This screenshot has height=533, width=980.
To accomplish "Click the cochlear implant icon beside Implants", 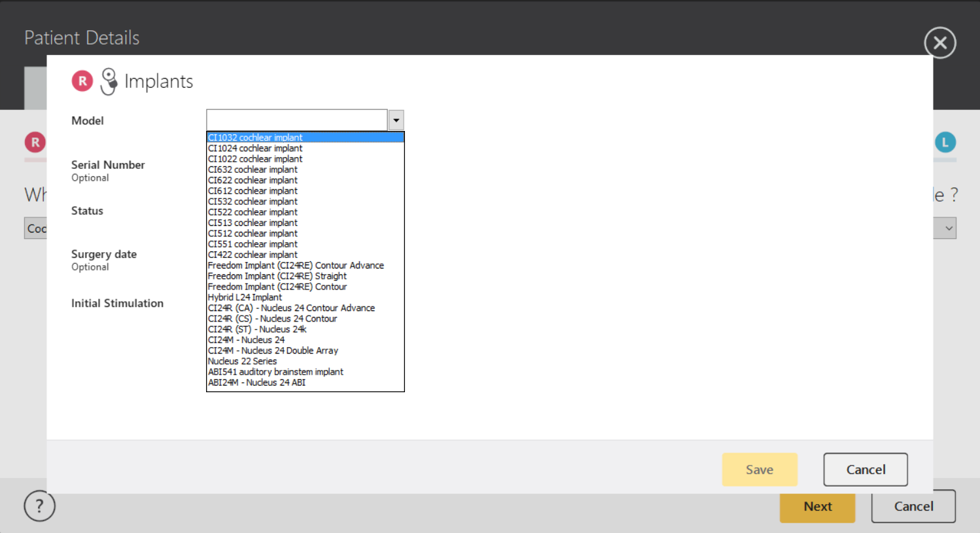I will pyautogui.click(x=109, y=81).
